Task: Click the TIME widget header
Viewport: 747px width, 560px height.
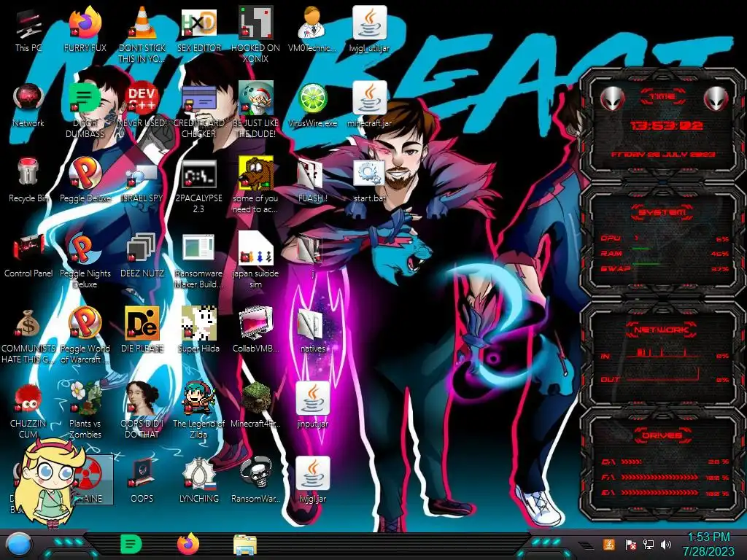Action: tap(662, 97)
